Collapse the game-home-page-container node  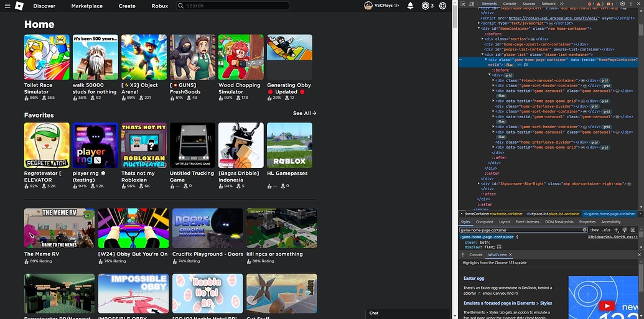click(x=486, y=60)
